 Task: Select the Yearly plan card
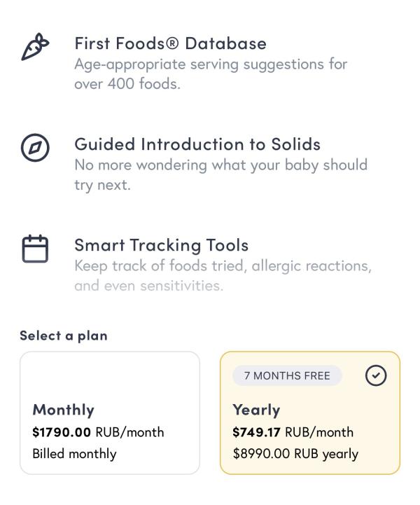(x=310, y=413)
